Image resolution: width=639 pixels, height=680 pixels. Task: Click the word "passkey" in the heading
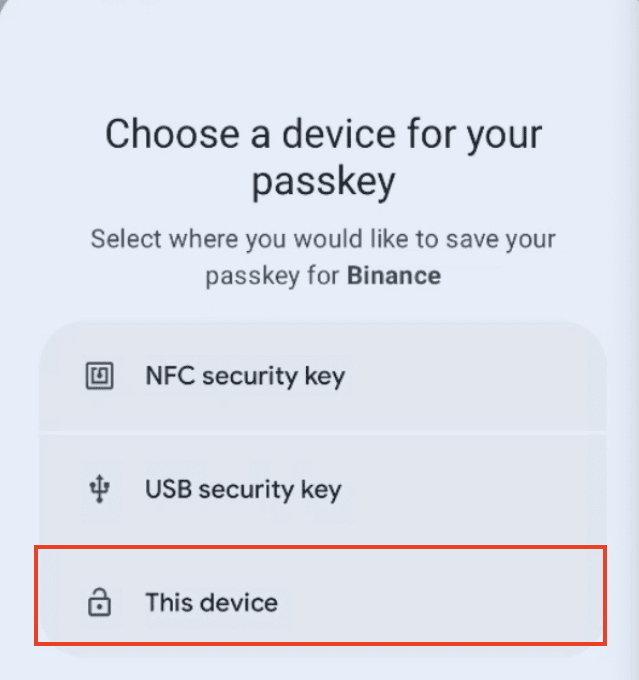(x=324, y=182)
